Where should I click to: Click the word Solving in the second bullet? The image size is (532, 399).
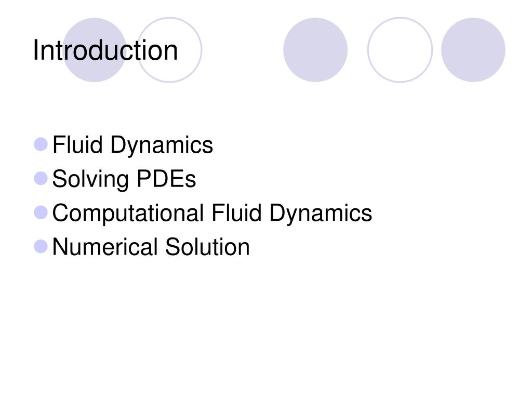[90, 180]
